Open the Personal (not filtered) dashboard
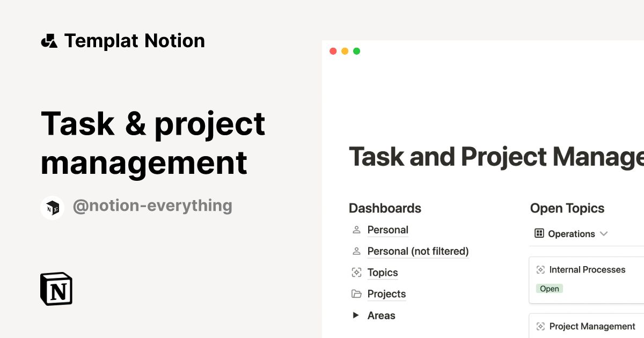Image resolution: width=644 pixels, height=338 pixels. [418, 251]
